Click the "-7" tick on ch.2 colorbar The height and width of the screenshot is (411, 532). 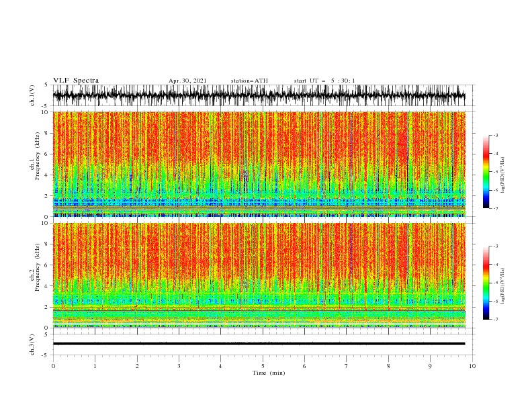tap(496, 319)
